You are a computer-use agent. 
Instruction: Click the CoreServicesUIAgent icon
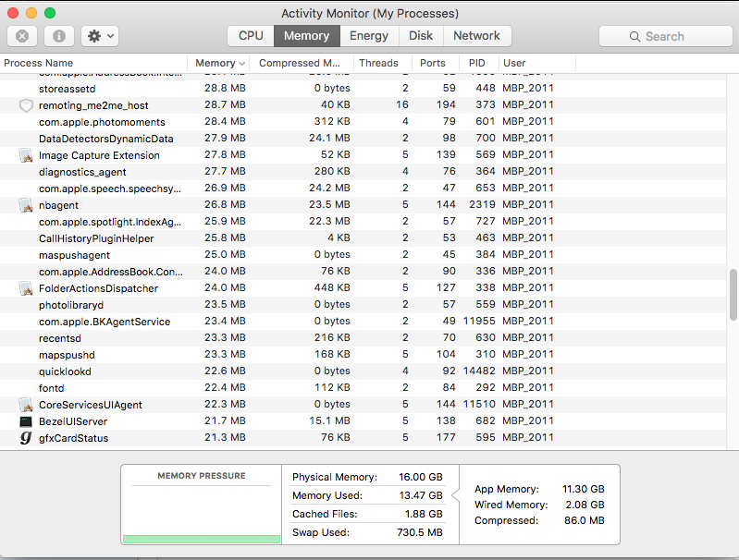click(26, 405)
